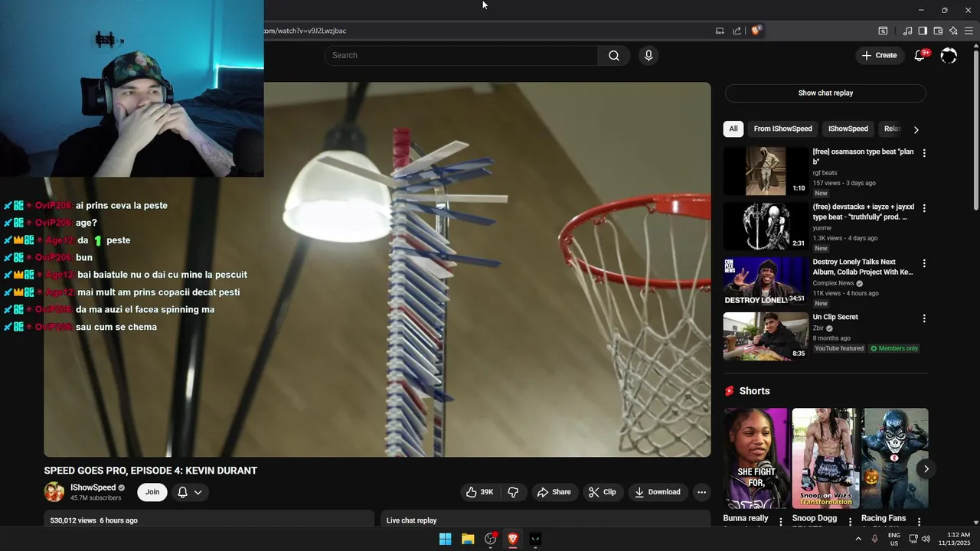Click the Join channel button

(x=152, y=492)
